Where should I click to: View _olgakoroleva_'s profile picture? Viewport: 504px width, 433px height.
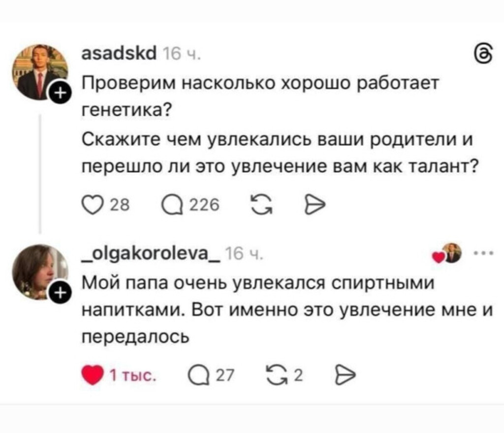[38, 271]
